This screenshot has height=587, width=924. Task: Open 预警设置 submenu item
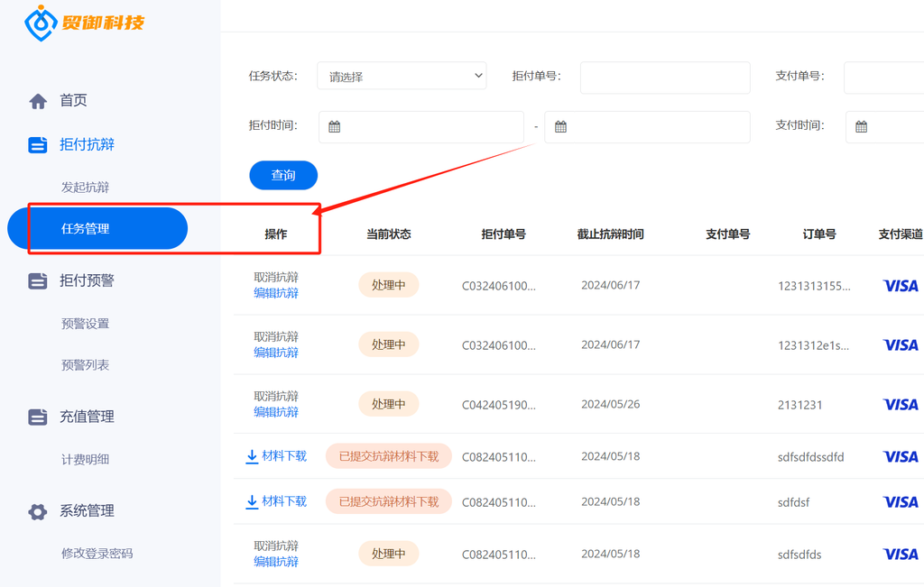[x=86, y=324]
